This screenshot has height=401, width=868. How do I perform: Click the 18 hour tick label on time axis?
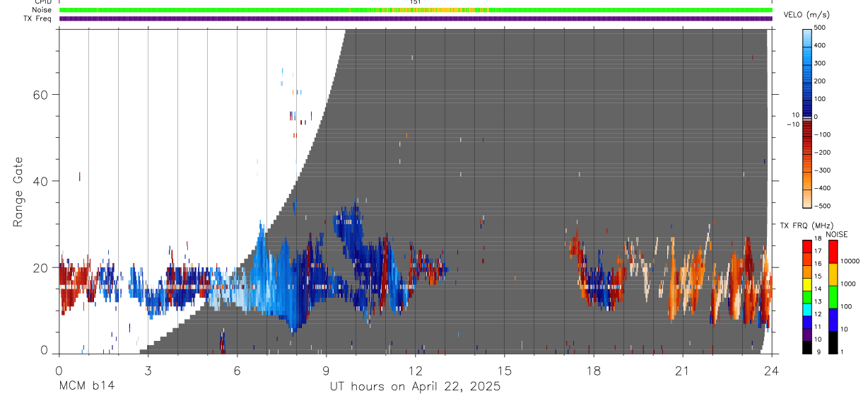[594, 371]
